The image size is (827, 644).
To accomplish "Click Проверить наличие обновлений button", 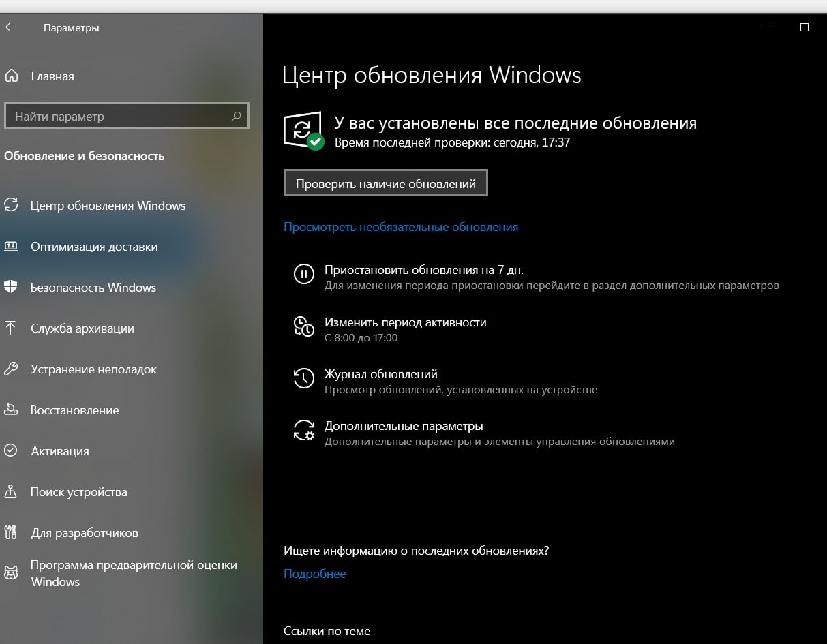I will [386, 183].
